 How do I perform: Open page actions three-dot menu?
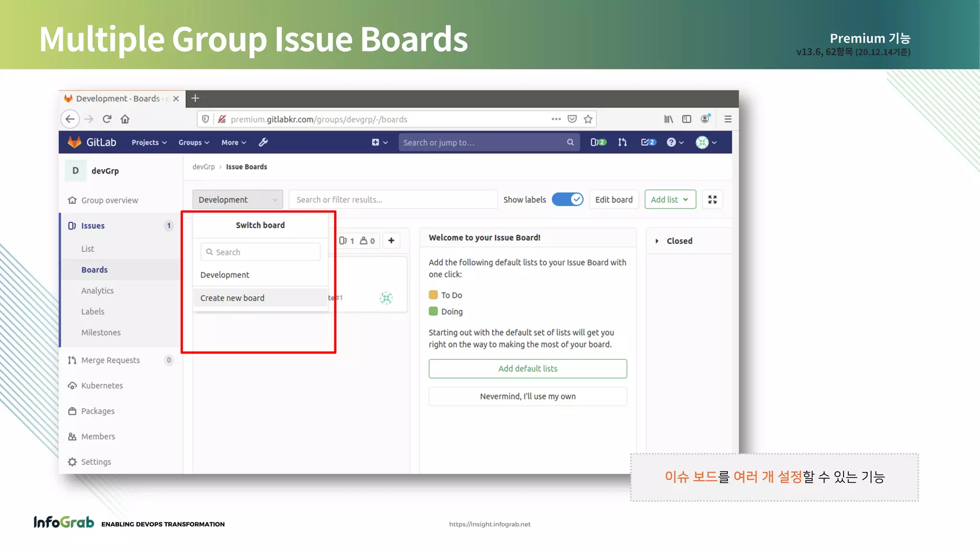coord(556,119)
